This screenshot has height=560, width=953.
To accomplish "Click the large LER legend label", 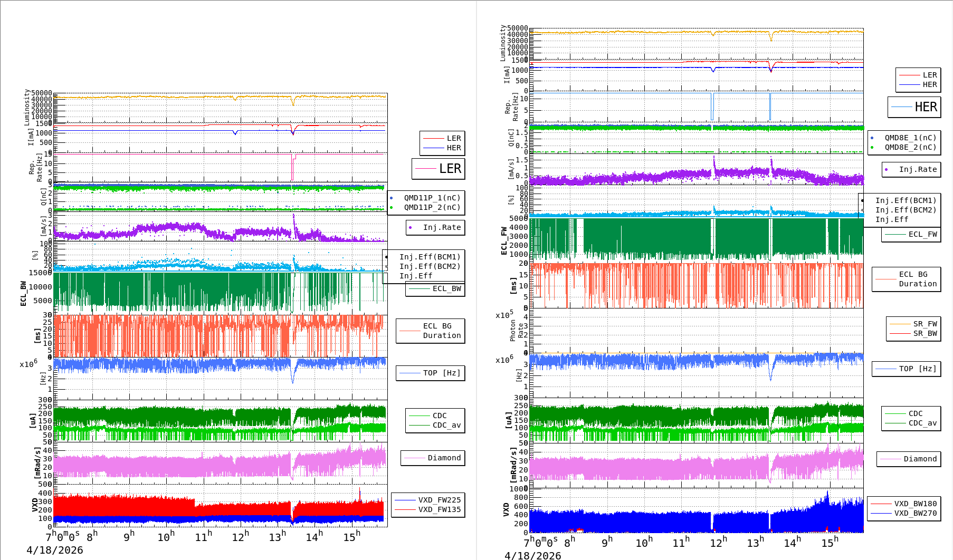I will [450, 169].
